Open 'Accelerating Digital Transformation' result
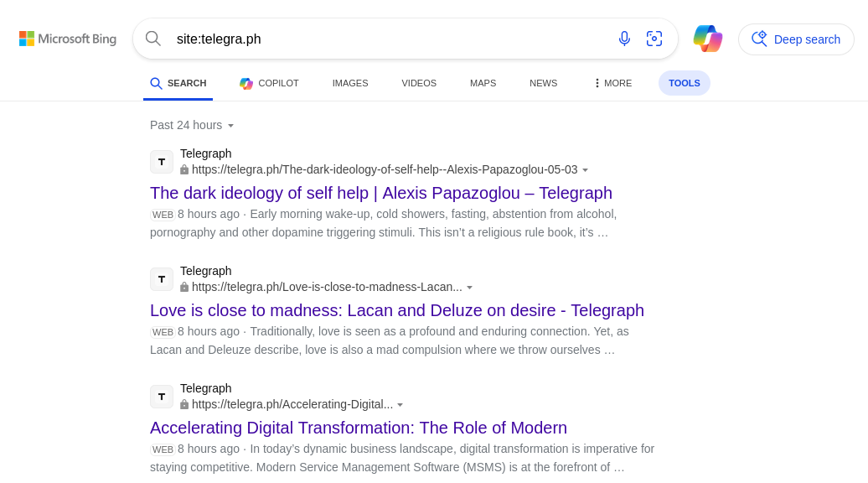The height and width of the screenshot is (483, 868). click(x=358, y=428)
